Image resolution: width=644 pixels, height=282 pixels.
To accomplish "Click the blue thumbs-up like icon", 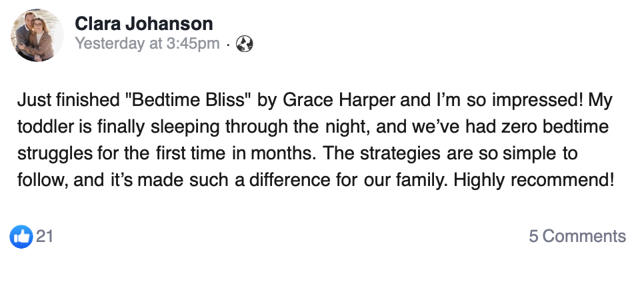I will click(x=21, y=236).
